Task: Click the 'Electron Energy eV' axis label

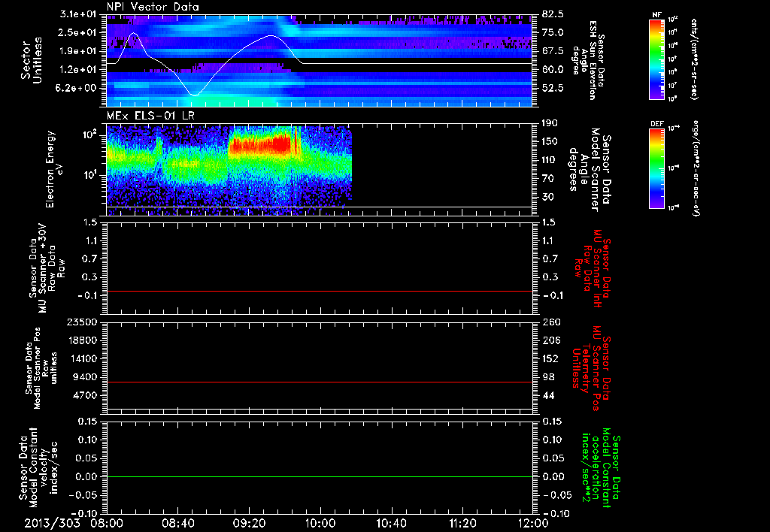Action: (54, 169)
